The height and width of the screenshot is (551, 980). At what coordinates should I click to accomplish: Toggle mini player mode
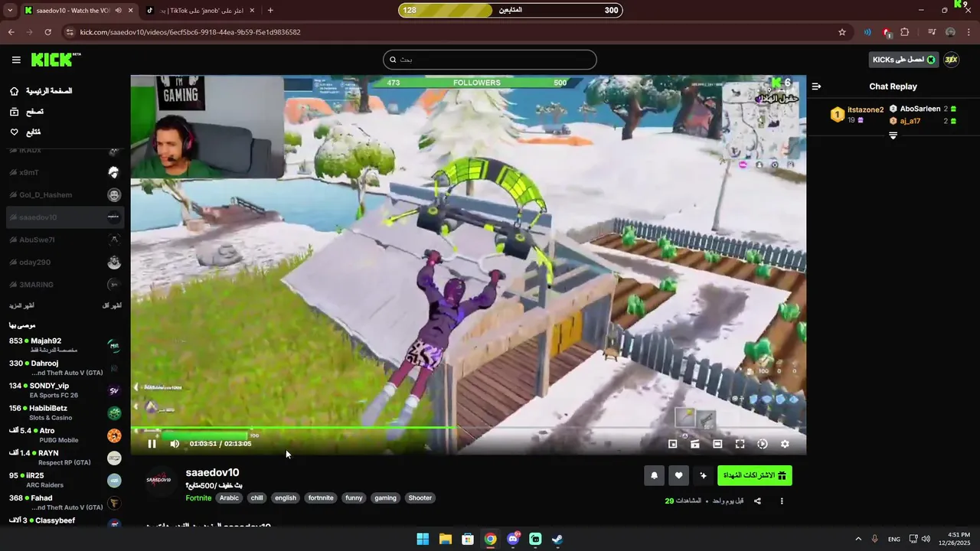point(672,444)
